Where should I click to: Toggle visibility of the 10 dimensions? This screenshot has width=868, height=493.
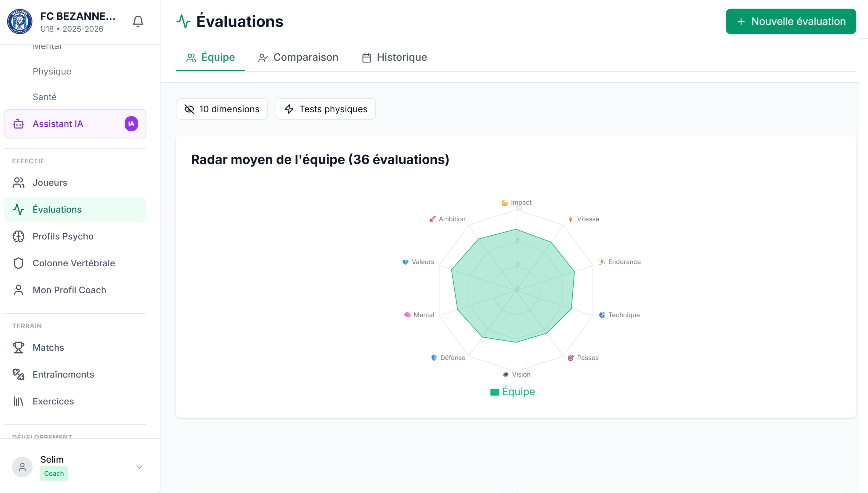(x=222, y=109)
